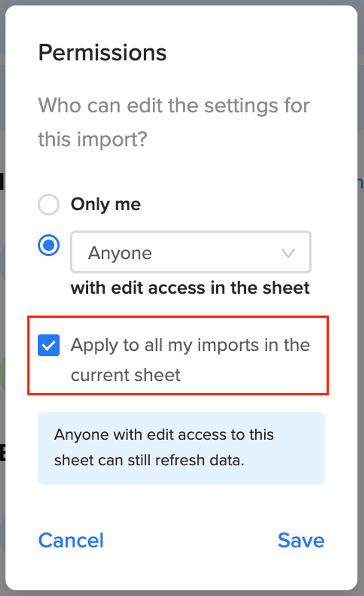
Task: Click "Who can edit the settings for" text
Action: (174, 106)
